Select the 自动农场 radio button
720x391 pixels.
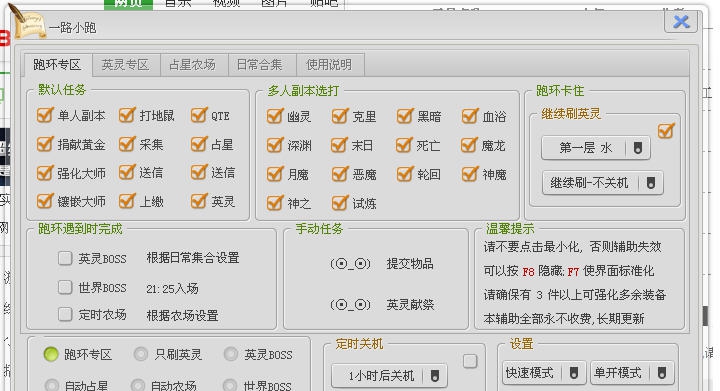[x=138, y=385]
